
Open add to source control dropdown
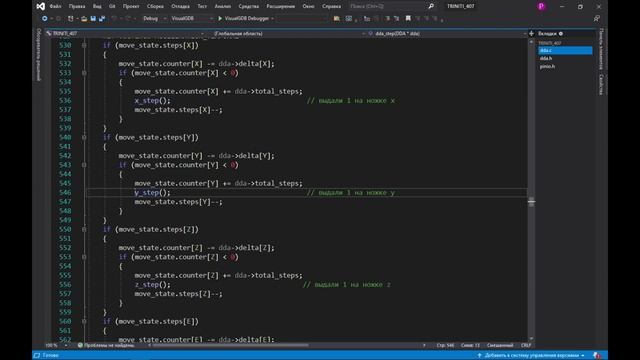532,356
